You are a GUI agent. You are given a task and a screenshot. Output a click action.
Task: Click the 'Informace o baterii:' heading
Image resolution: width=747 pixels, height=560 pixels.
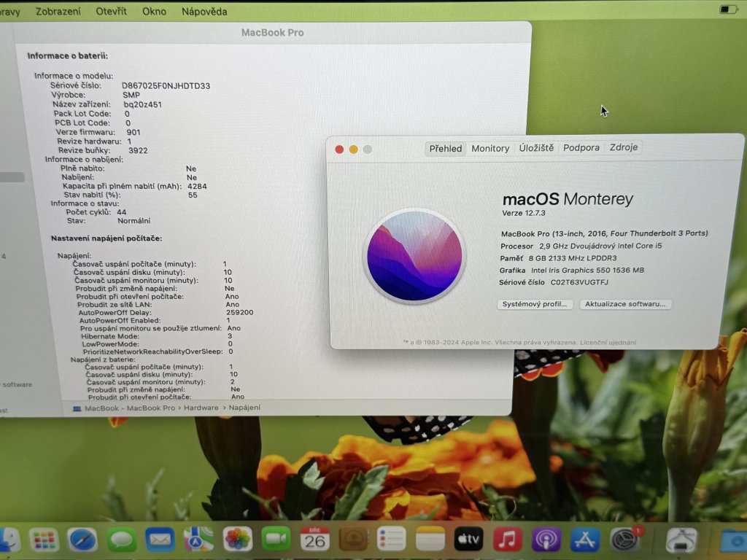tap(68, 55)
